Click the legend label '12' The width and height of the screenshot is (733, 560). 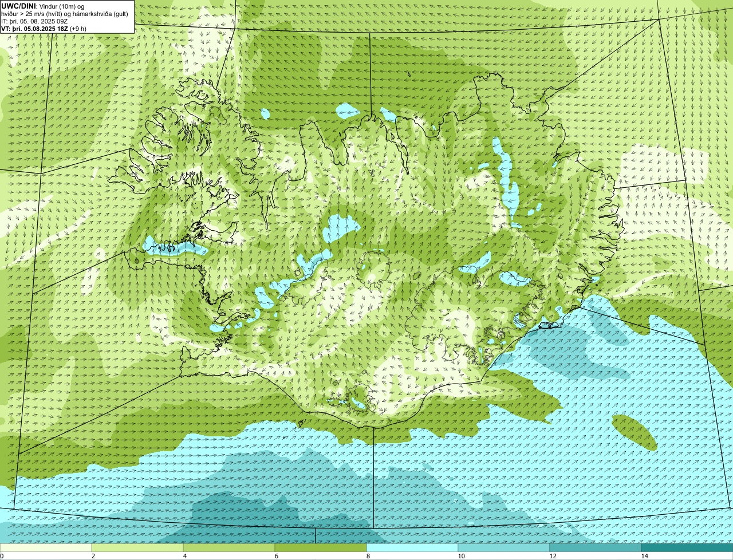(553, 556)
